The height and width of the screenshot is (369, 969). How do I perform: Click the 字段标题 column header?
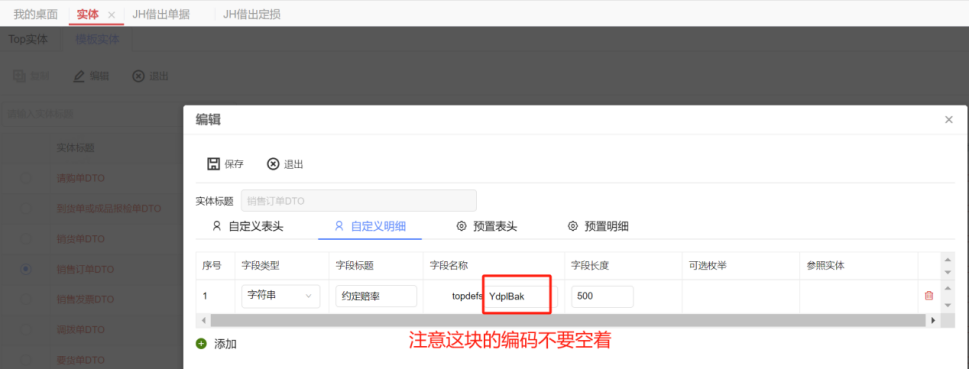[355, 266]
